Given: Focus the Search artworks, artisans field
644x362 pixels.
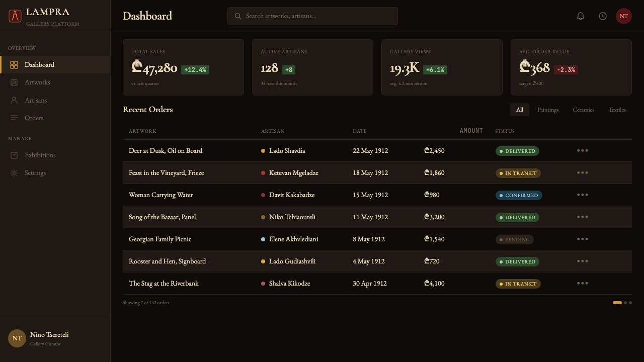Looking at the screenshot, I should (312, 16).
